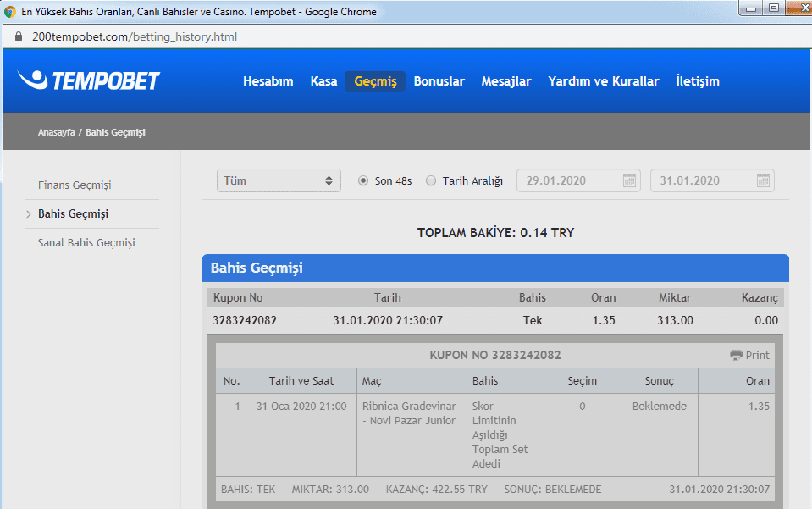Open Sanal Bahis Geçmişi in sidebar
This screenshot has height=509, width=812.
coord(86,243)
